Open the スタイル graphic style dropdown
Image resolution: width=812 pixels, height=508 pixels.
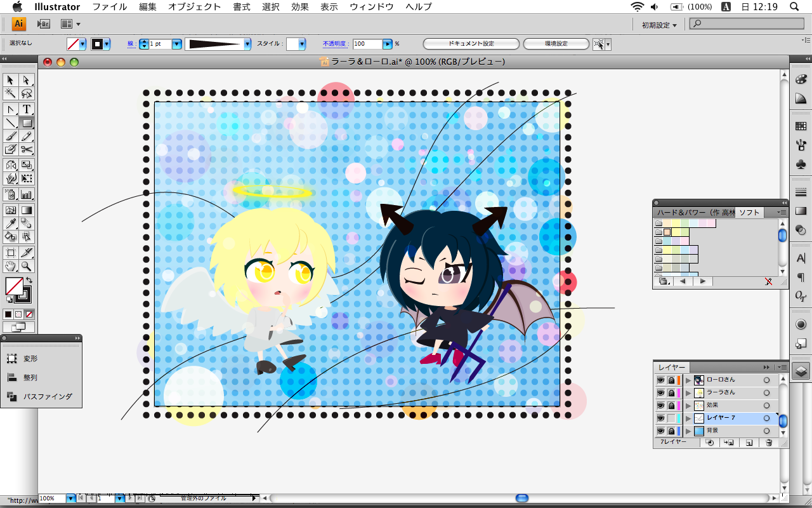coord(302,44)
